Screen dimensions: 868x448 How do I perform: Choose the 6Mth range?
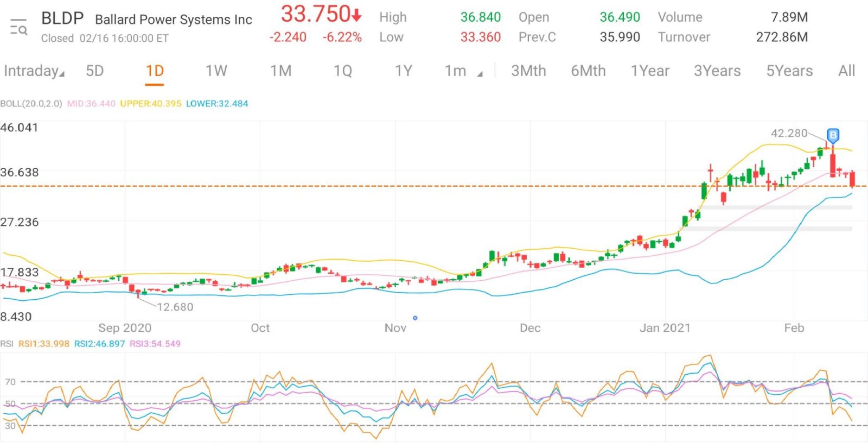(588, 71)
